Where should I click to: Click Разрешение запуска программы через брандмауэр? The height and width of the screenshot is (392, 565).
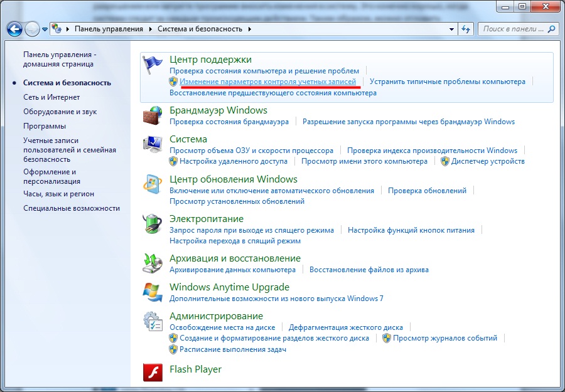coord(409,122)
